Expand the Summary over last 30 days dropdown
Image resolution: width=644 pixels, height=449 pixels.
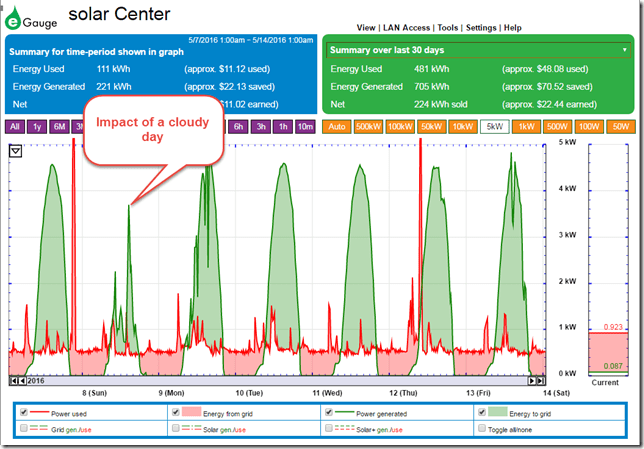coord(624,50)
